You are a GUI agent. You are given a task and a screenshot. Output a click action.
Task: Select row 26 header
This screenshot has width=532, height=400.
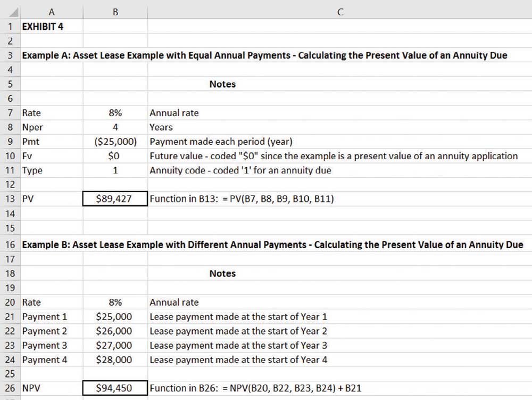pos(10,388)
